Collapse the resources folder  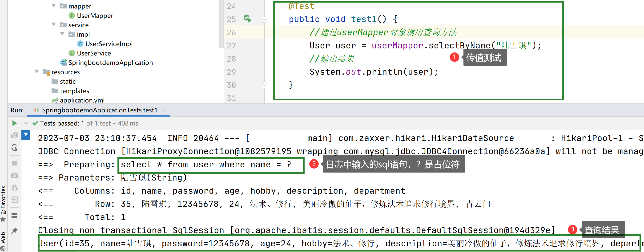click(37, 72)
